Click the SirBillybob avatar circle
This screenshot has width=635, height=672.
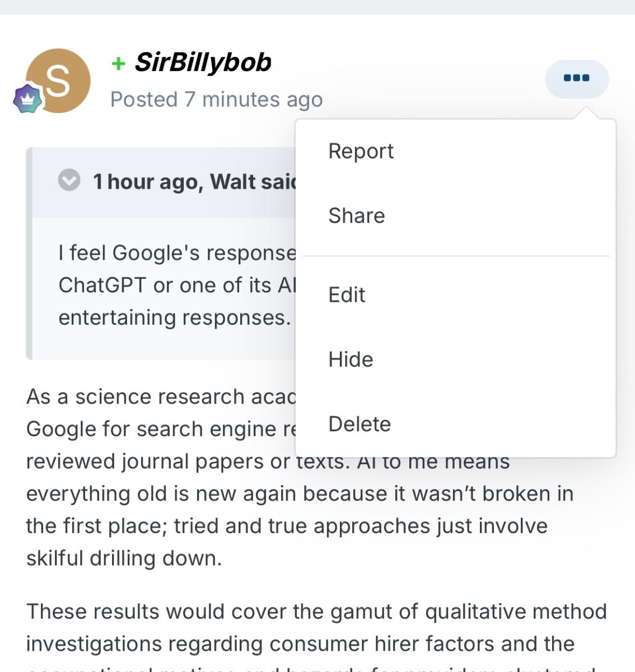pos(58,81)
